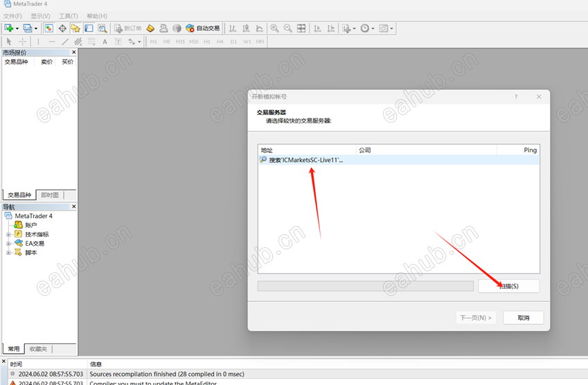Open the MetaEditor yellow book icon

pyautogui.click(x=150, y=28)
